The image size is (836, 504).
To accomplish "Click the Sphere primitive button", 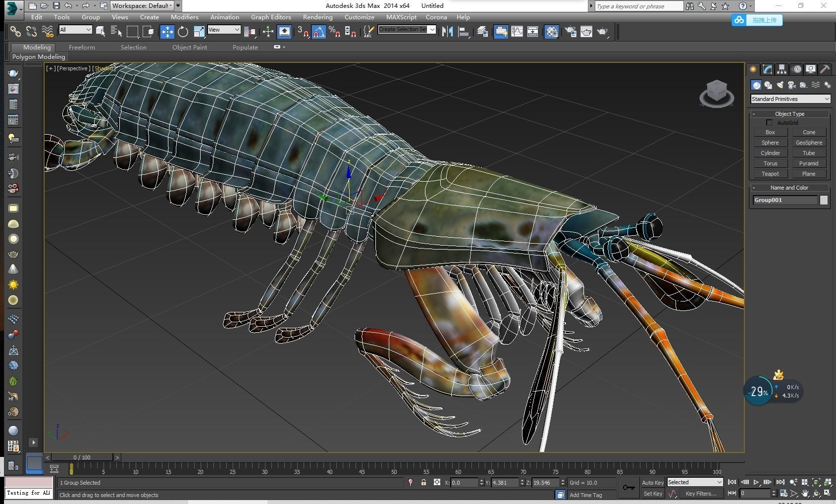I will click(x=770, y=143).
